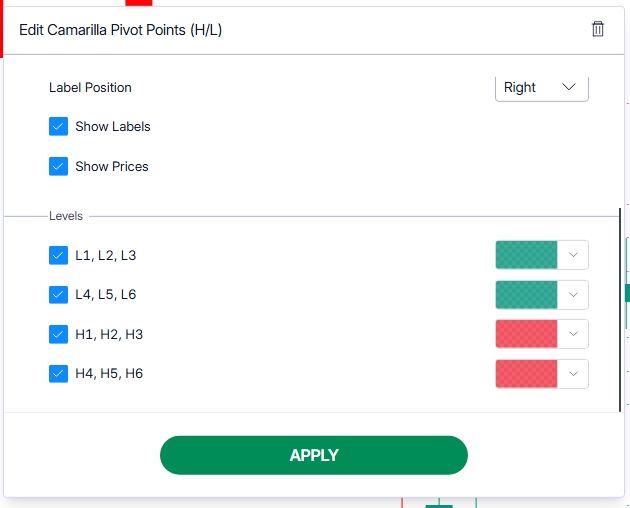The image size is (630, 508).
Task: Select green color swatch for L4, L5, L6
Action: pyautogui.click(x=526, y=295)
